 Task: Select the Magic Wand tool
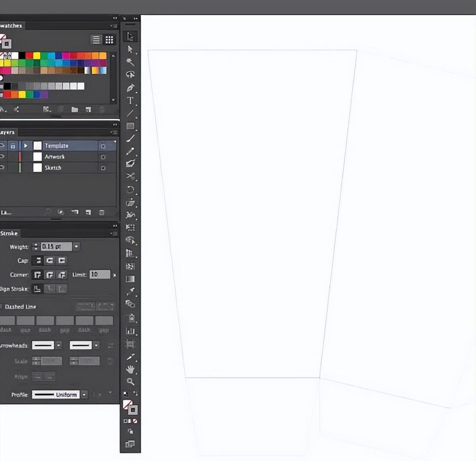(130, 62)
